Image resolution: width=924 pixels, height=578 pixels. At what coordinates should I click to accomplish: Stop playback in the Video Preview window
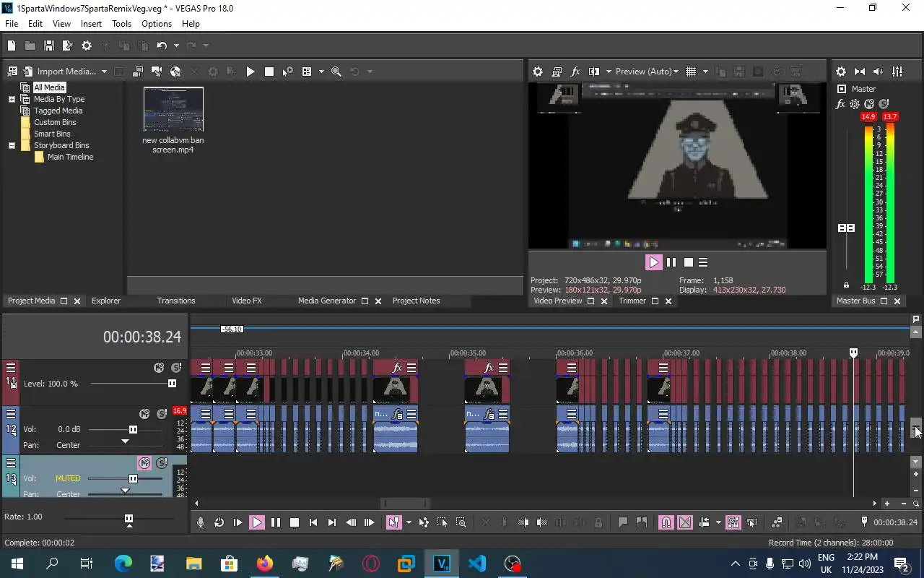point(689,262)
